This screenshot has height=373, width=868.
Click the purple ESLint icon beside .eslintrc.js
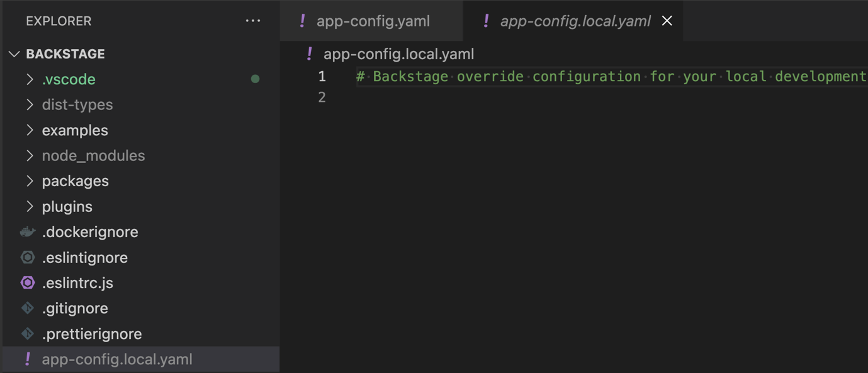pos(28,283)
